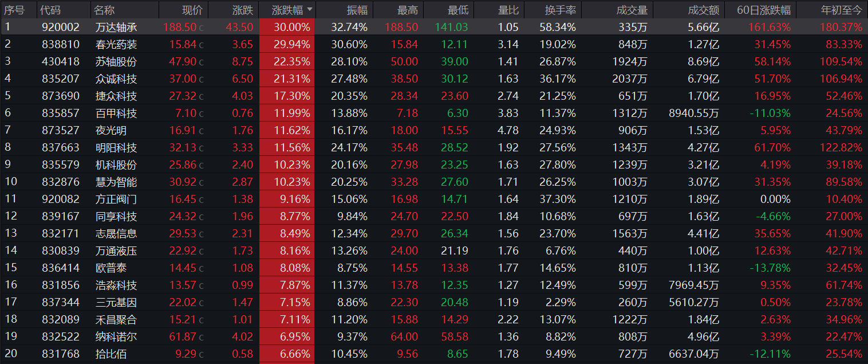Select stock 众诚科技
Image resolution: width=868 pixels, height=364 pixels.
click(x=116, y=79)
